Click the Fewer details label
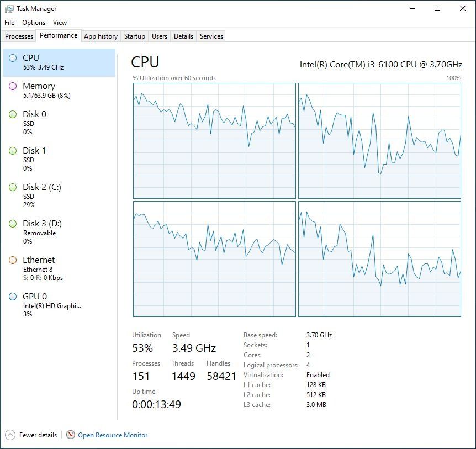476x449 pixels. click(x=38, y=435)
